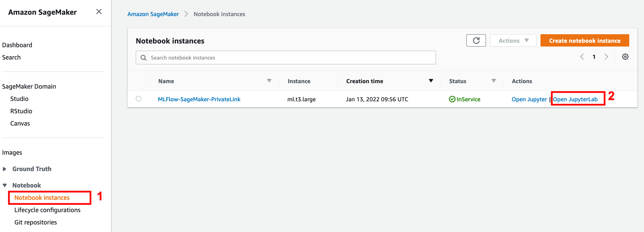Open Dashboard in the sidebar
Screen dimensions: 644x232
pyautogui.click(x=17, y=45)
